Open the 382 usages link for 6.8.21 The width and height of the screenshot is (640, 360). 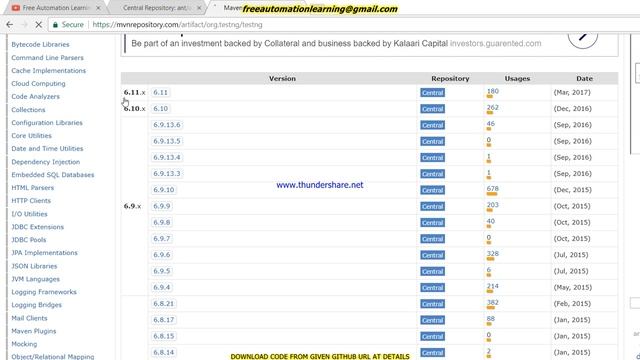click(x=493, y=302)
